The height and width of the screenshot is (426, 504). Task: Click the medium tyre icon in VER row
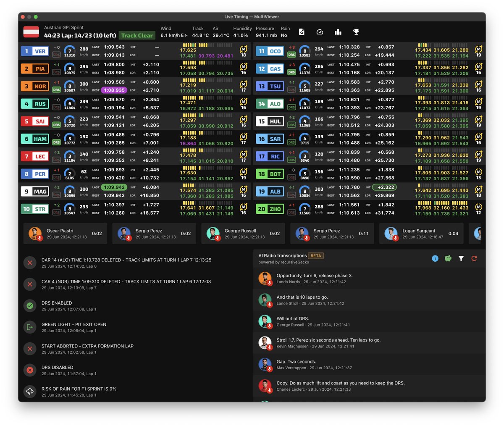click(243, 49)
